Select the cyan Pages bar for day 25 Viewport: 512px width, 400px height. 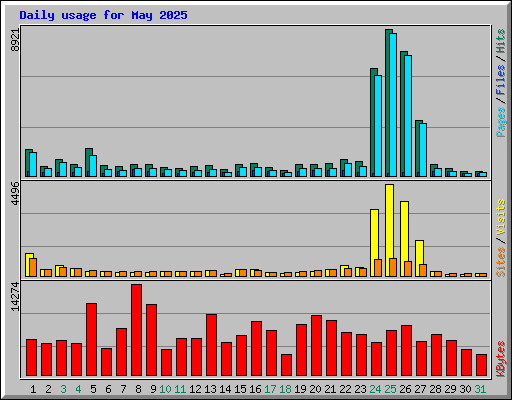tap(393, 105)
